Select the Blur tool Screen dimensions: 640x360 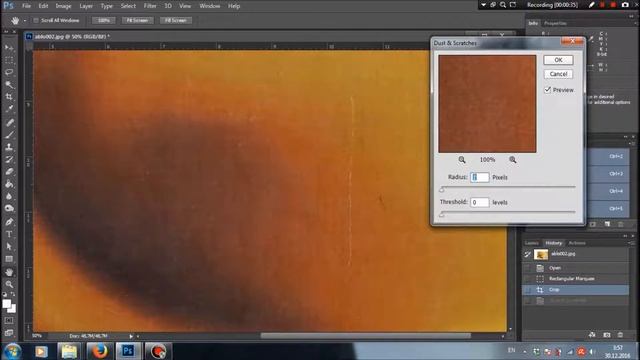point(9,196)
